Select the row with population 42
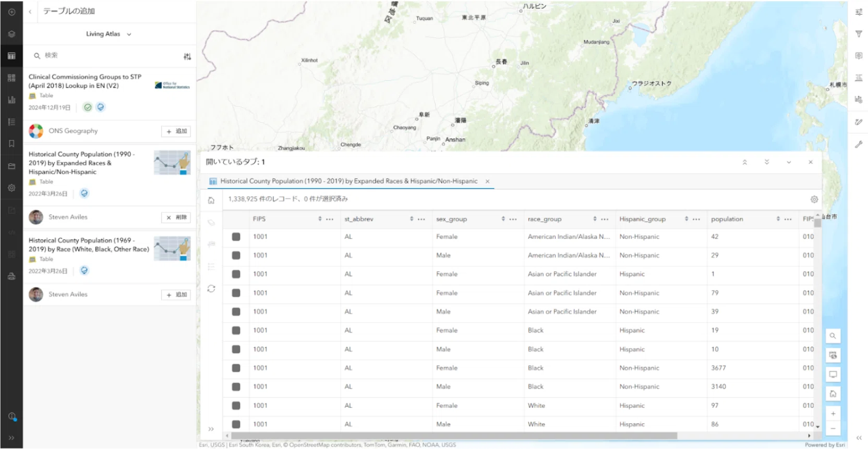This screenshot has height=449, width=868. pos(236,237)
